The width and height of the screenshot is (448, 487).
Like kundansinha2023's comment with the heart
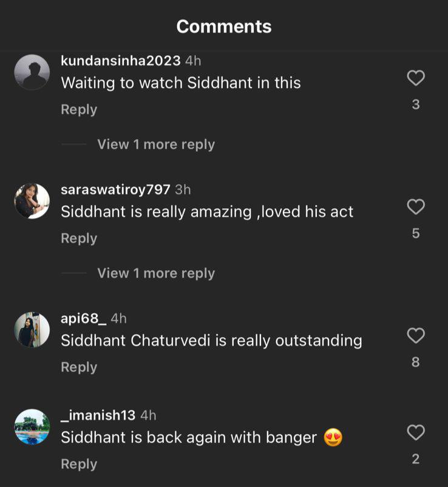[x=415, y=78]
